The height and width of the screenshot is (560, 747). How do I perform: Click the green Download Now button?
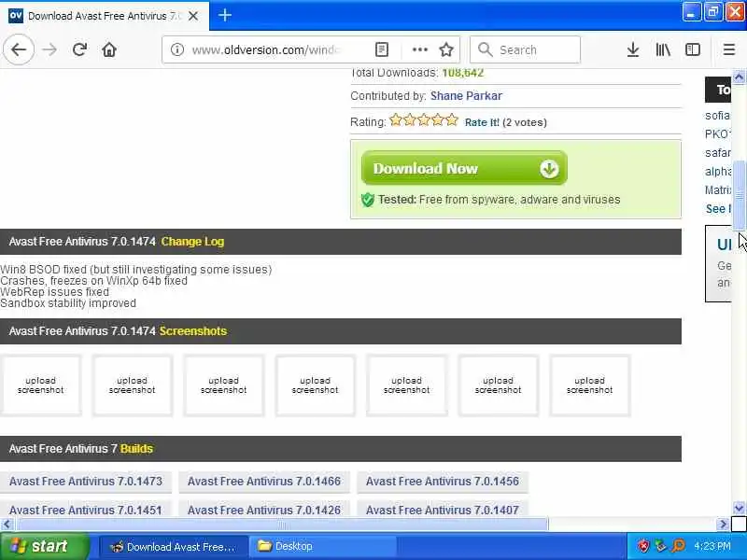tap(464, 168)
